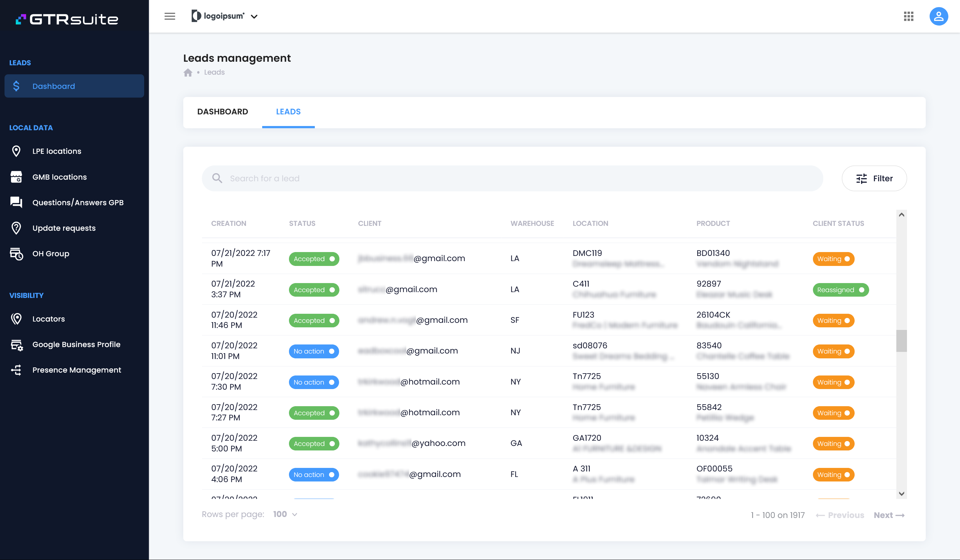Go to the Next page of leads
Viewport: 960px width, 560px height.
click(x=889, y=515)
